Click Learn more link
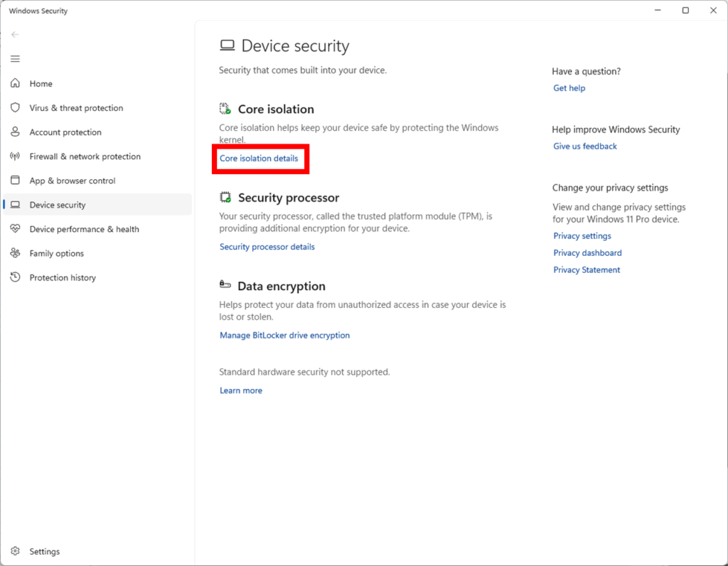The width and height of the screenshot is (728, 566). coord(241,390)
